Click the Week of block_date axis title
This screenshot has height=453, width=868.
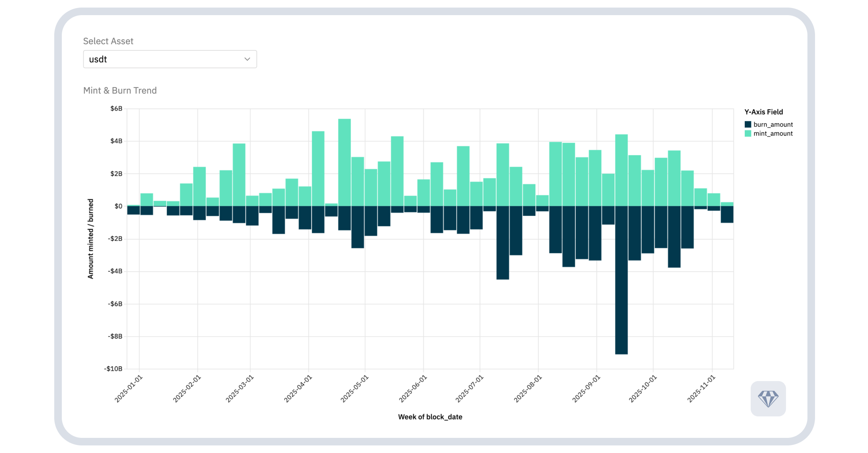(x=430, y=417)
